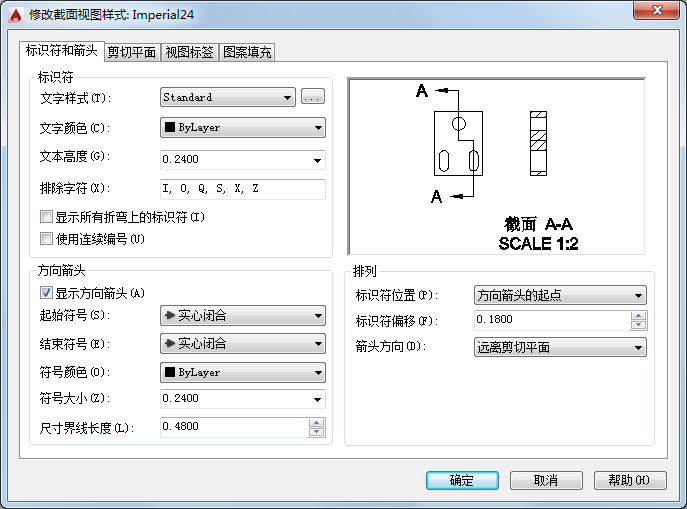Click the 结束符号 arrowhead icon
Screen dimensions: 687x509
pos(170,343)
